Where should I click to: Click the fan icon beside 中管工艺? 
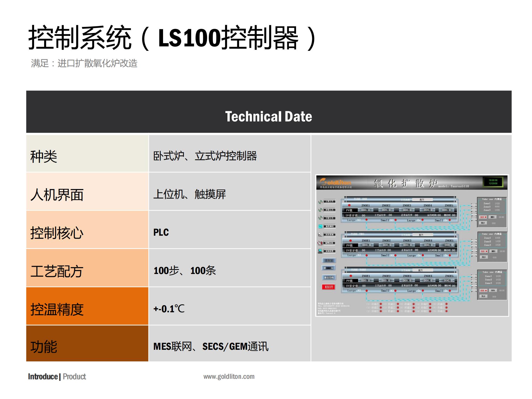(x=321, y=210)
